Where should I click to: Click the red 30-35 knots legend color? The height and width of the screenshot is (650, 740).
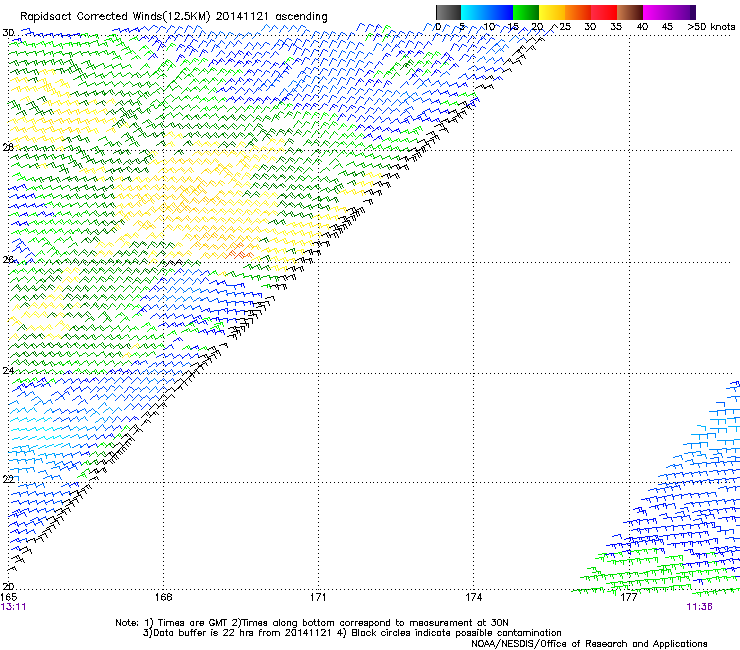[604, 12]
